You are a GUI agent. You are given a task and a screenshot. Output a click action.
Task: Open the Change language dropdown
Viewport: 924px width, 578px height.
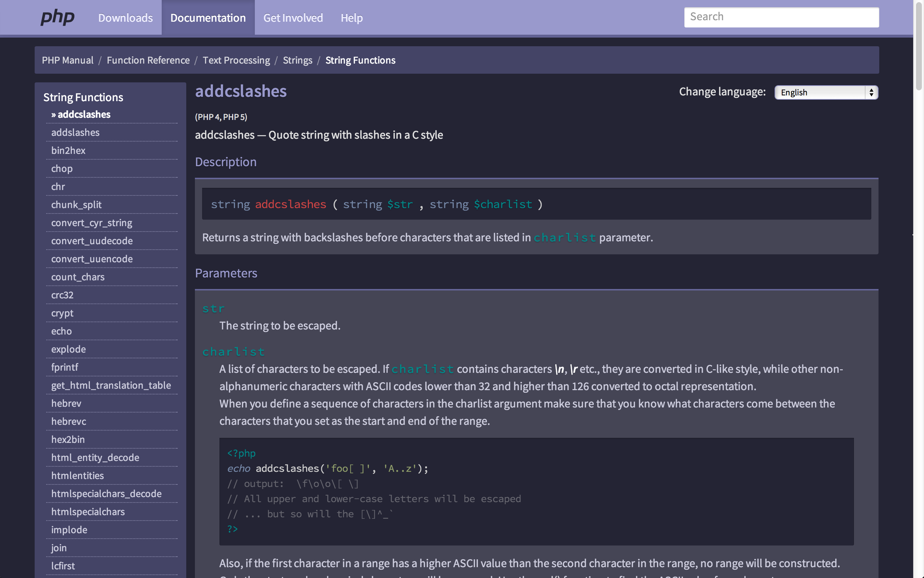click(x=826, y=92)
